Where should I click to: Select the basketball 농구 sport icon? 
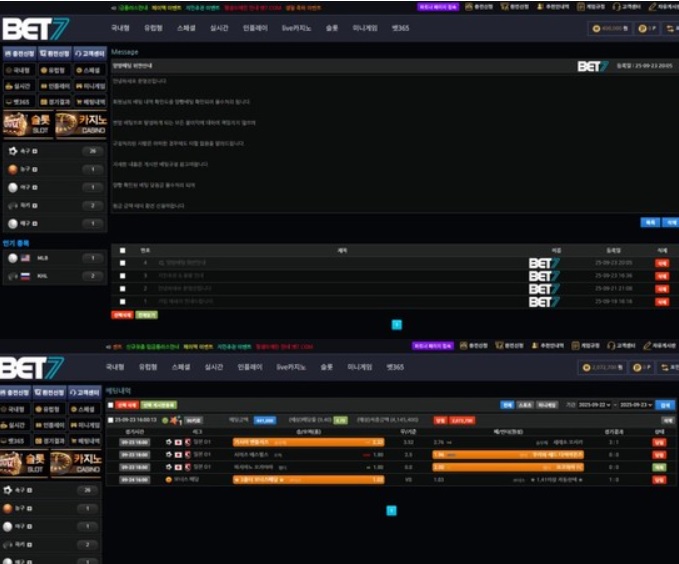tap(12, 169)
